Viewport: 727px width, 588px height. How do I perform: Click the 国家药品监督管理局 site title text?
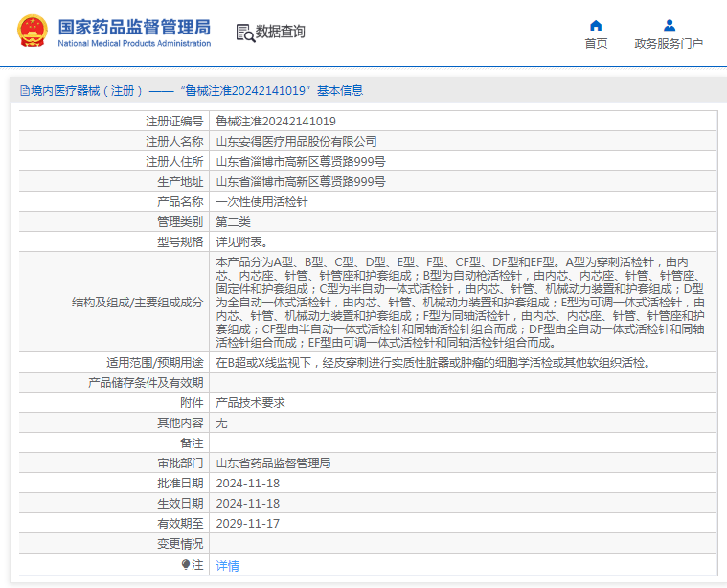coord(134,26)
